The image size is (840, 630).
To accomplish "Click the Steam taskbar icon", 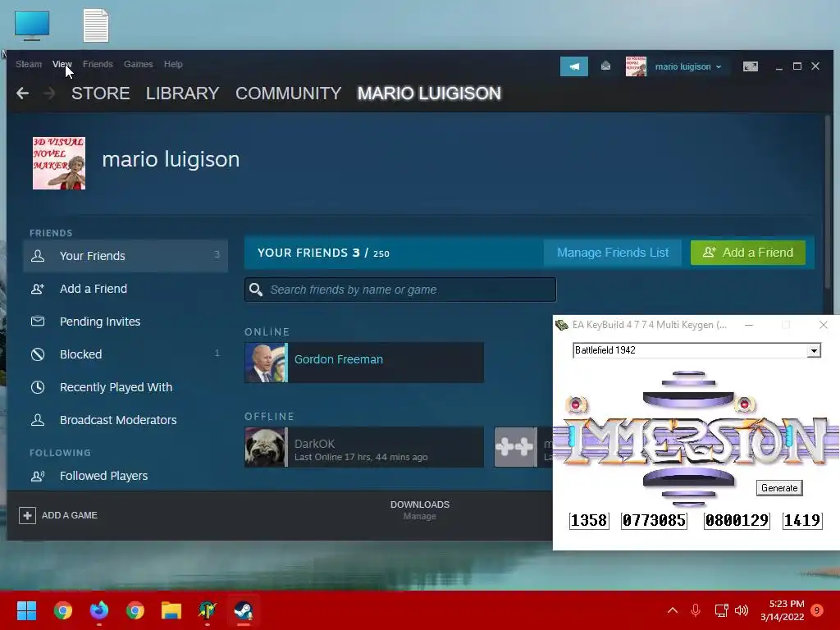I will pos(244,610).
